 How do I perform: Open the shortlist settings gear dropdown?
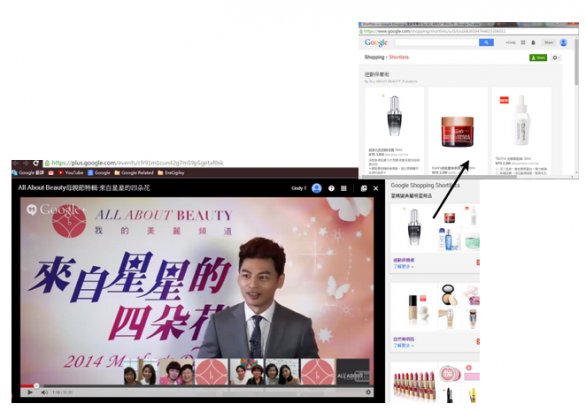[556, 58]
